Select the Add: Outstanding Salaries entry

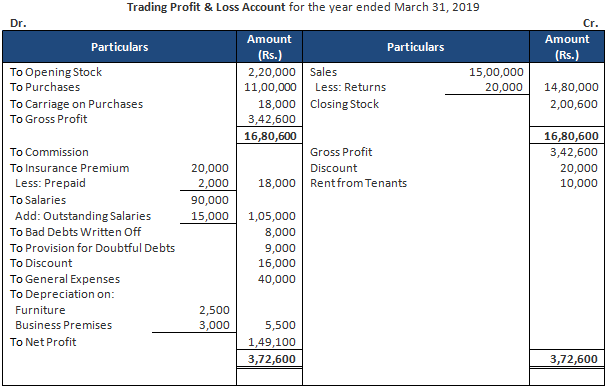(83, 216)
